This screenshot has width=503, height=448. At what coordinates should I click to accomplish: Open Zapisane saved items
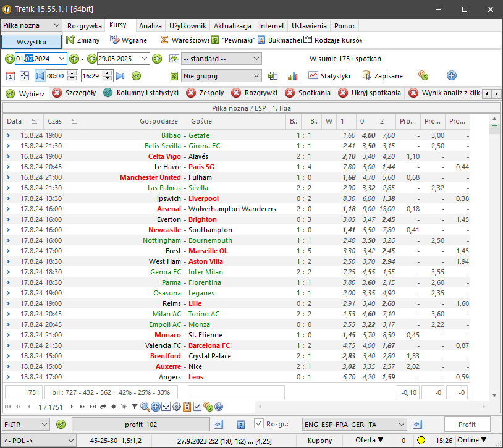pyautogui.click(x=383, y=76)
